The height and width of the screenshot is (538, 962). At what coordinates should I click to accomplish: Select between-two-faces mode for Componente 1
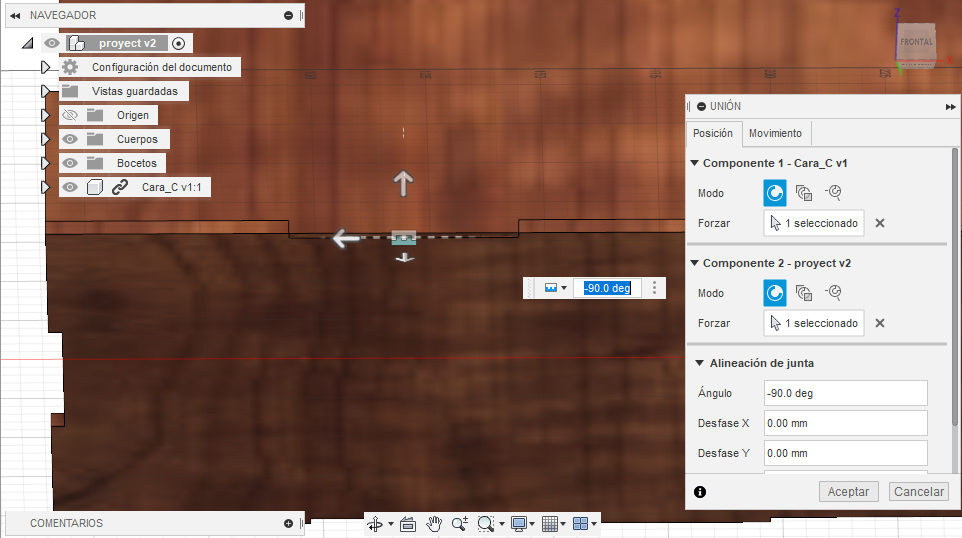[x=804, y=193]
